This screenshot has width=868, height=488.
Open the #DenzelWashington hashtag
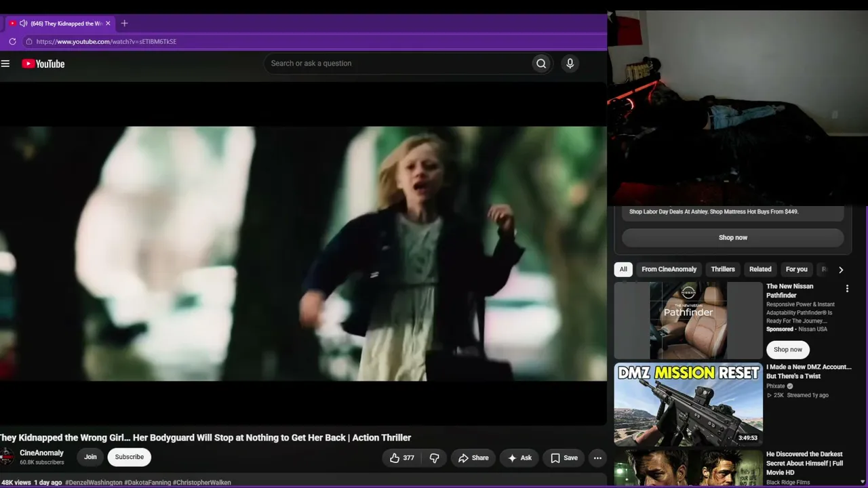pyautogui.click(x=94, y=483)
